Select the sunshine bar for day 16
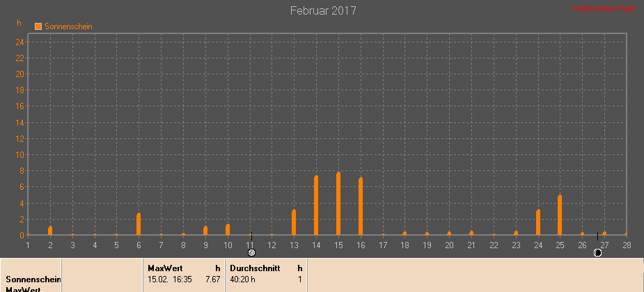The width and height of the screenshot is (644, 292). (x=361, y=206)
